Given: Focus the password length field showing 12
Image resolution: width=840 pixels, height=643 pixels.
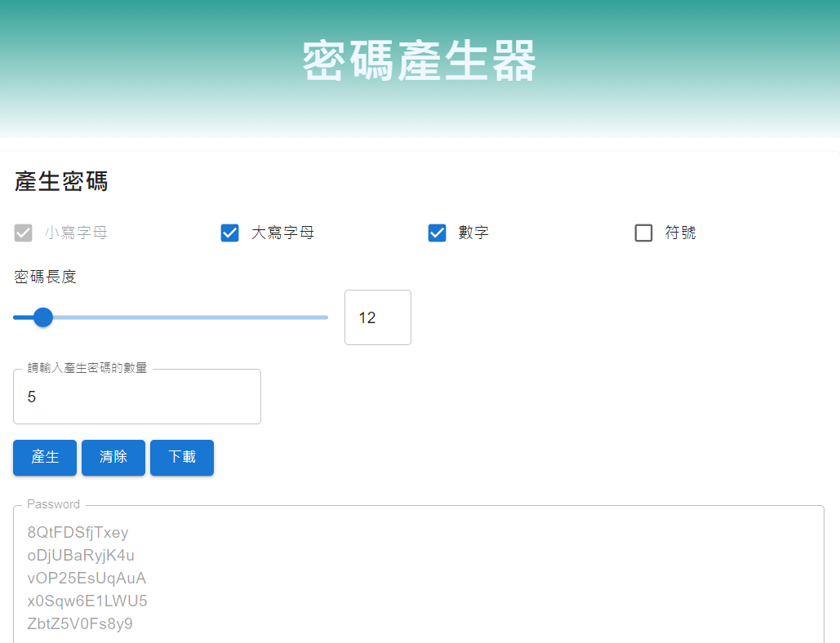Looking at the screenshot, I should pyautogui.click(x=377, y=317).
